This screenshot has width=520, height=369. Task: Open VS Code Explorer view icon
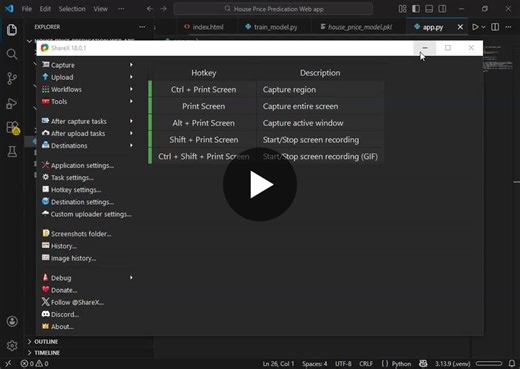coord(12,30)
